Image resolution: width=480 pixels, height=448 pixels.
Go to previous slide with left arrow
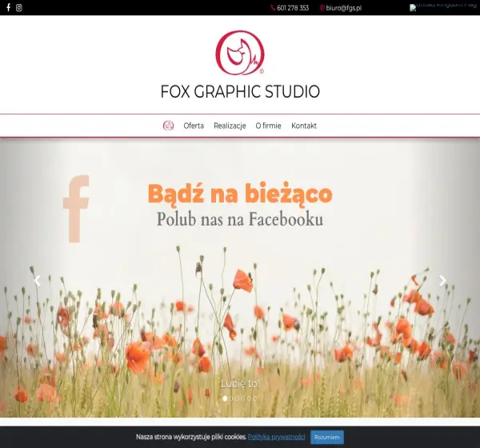pyautogui.click(x=37, y=281)
